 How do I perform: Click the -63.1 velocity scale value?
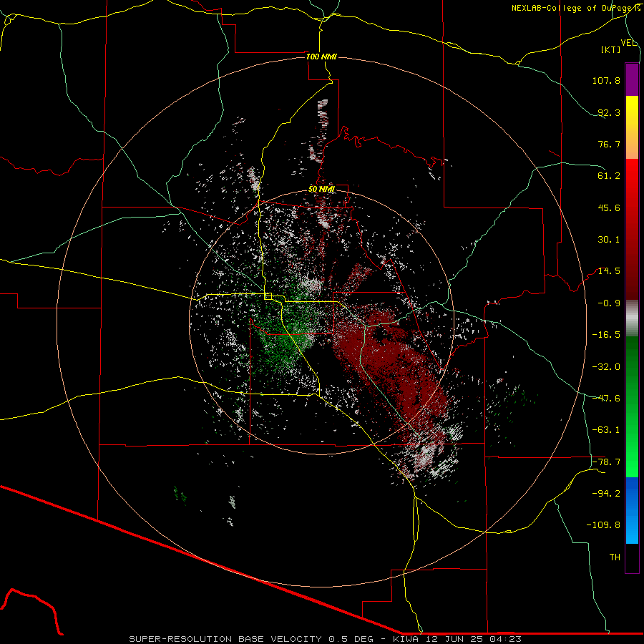606,430
